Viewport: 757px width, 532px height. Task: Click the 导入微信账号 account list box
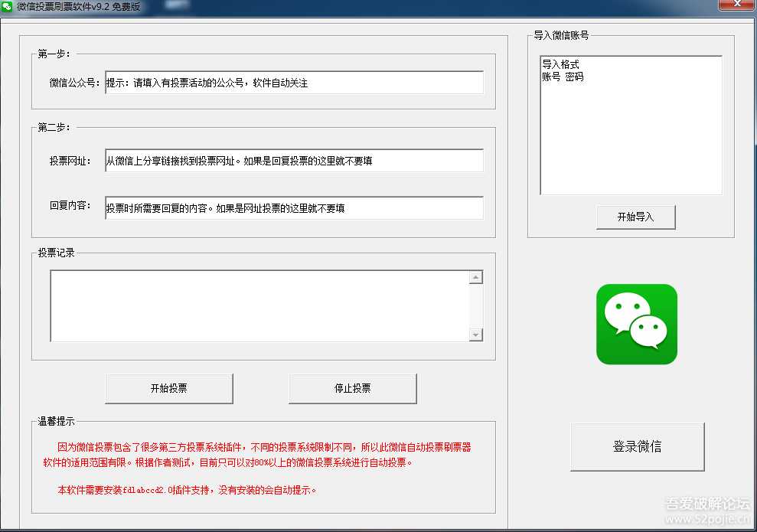pyautogui.click(x=631, y=125)
